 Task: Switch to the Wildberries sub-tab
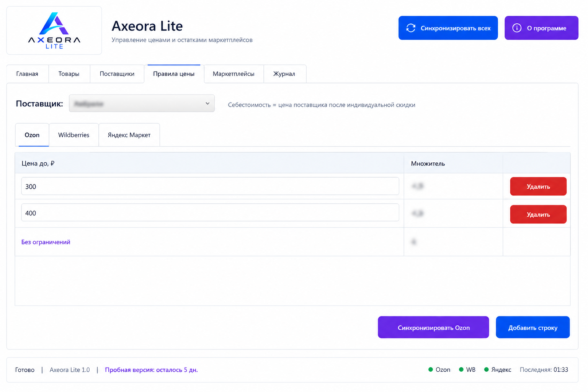click(x=73, y=135)
